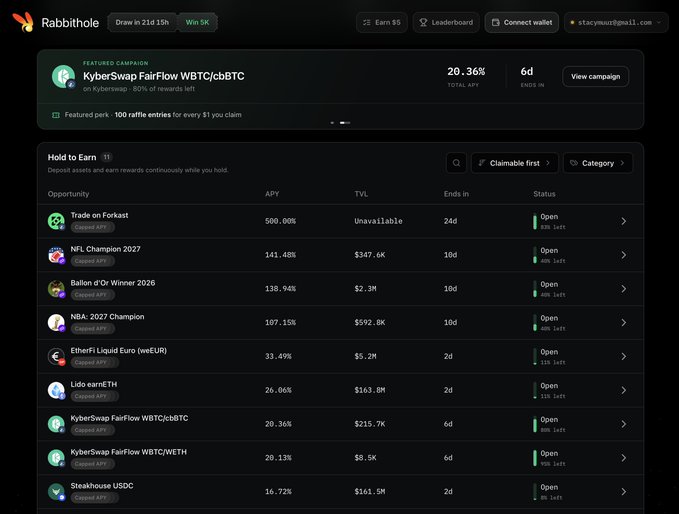Open the NBA: 2027 Champion row chevron
This screenshot has height=514, width=679.
(x=624, y=323)
